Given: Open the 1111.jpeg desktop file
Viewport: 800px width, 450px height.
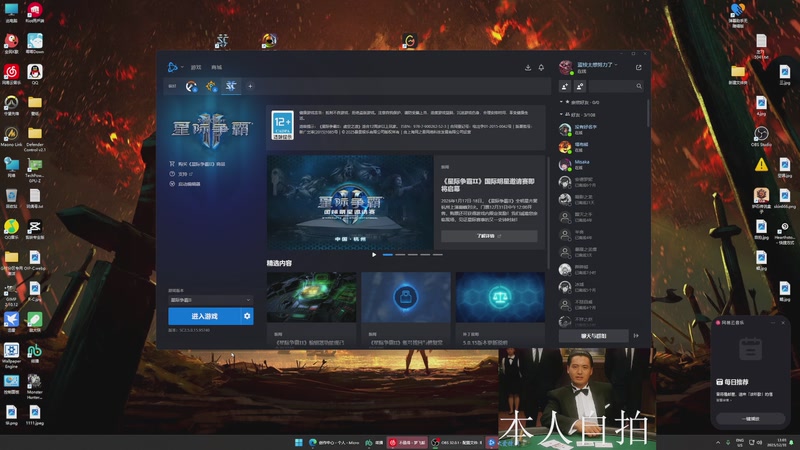Looking at the screenshot, I should click(35, 415).
